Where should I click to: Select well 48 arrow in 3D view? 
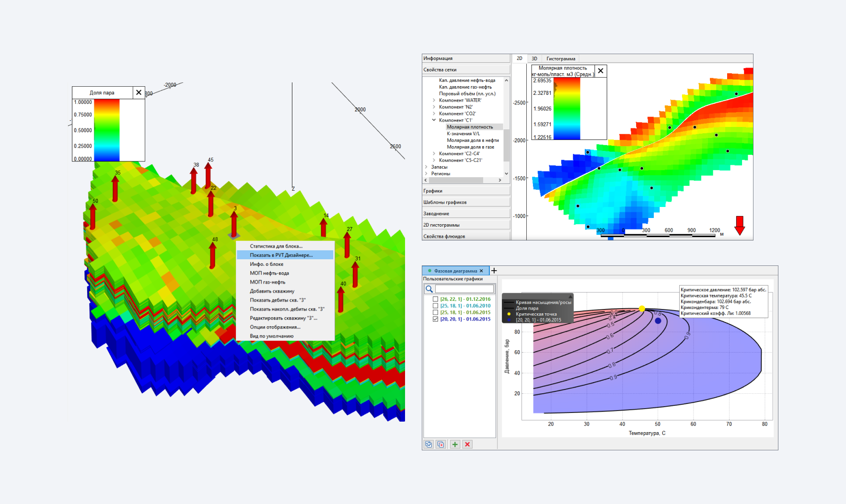[x=212, y=255]
